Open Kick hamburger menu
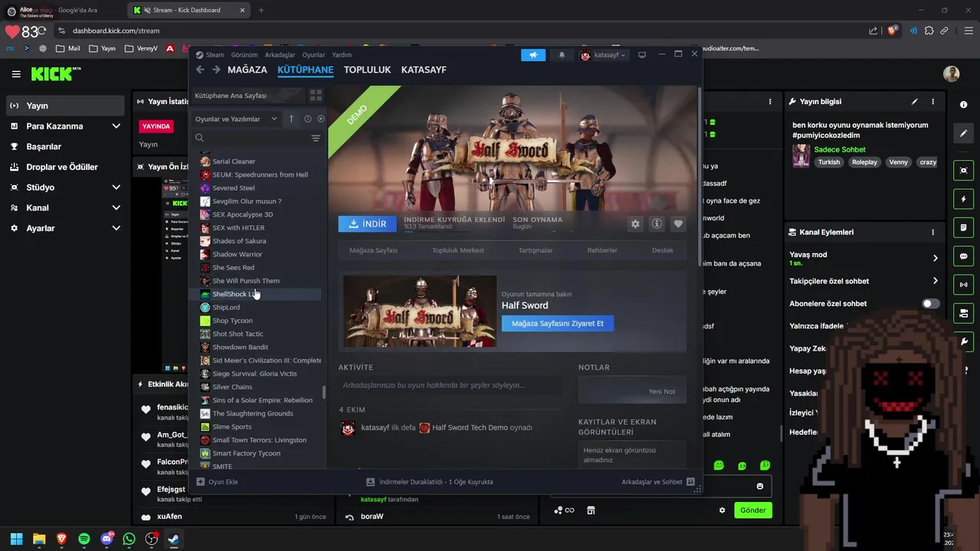The image size is (980, 551). pyautogui.click(x=16, y=74)
